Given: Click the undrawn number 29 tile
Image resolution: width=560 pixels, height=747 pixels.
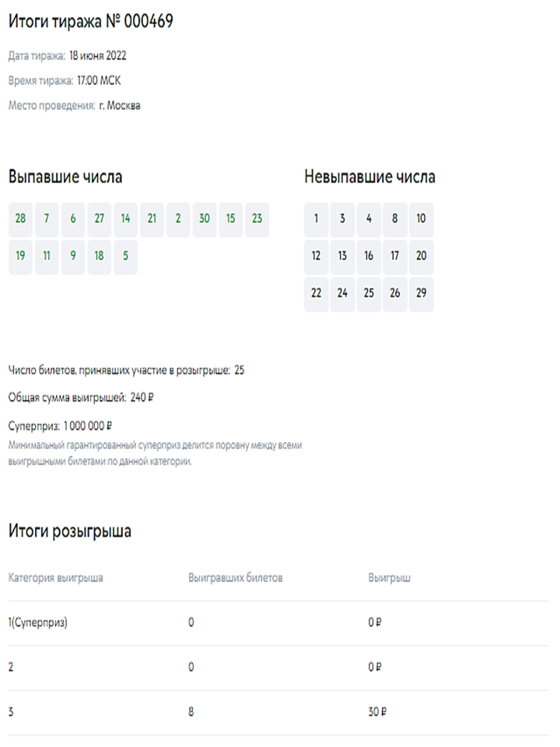Looking at the screenshot, I should point(421,293).
